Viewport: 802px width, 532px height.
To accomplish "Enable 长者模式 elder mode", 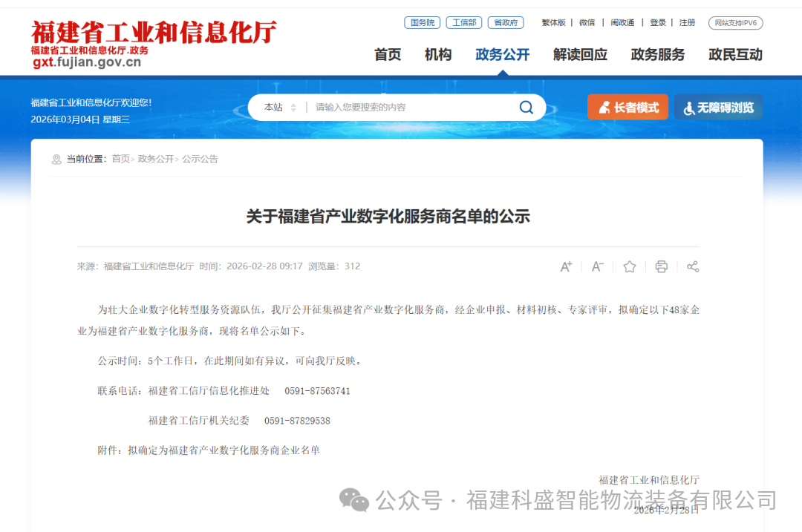I will (x=627, y=108).
